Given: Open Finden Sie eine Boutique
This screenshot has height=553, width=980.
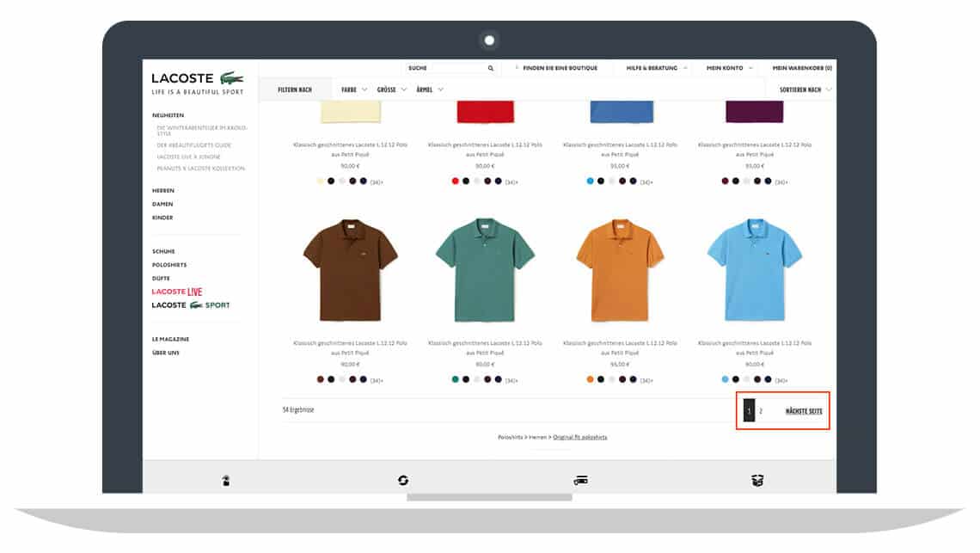Looking at the screenshot, I should [x=560, y=68].
